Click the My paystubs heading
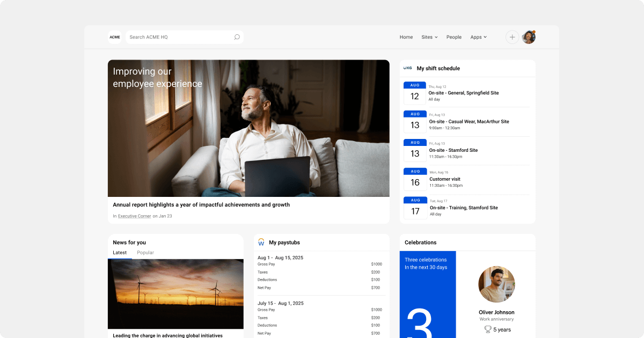644x338 pixels. tap(284, 243)
